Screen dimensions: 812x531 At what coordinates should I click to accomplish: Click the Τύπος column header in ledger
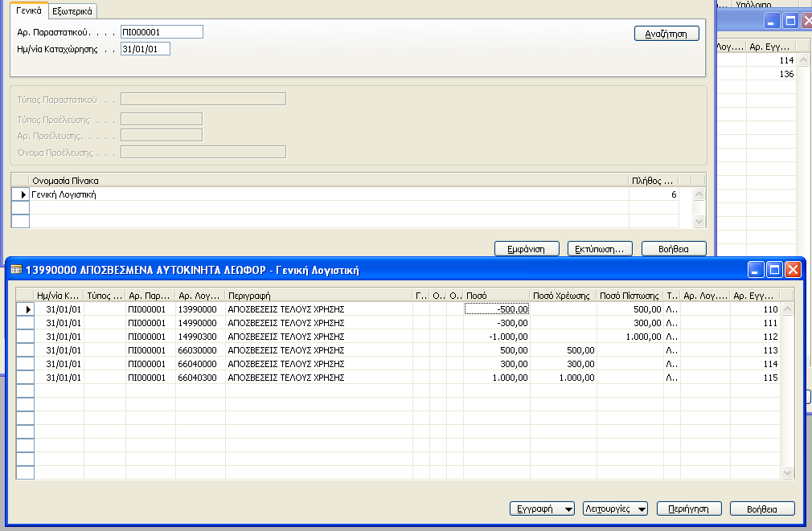point(105,296)
